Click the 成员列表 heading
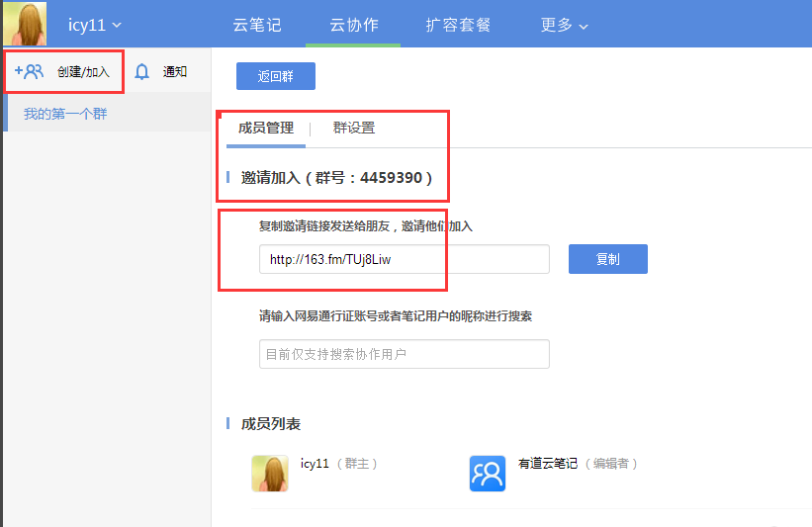The height and width of the screenshot is (527, 812). click(271, 424)
